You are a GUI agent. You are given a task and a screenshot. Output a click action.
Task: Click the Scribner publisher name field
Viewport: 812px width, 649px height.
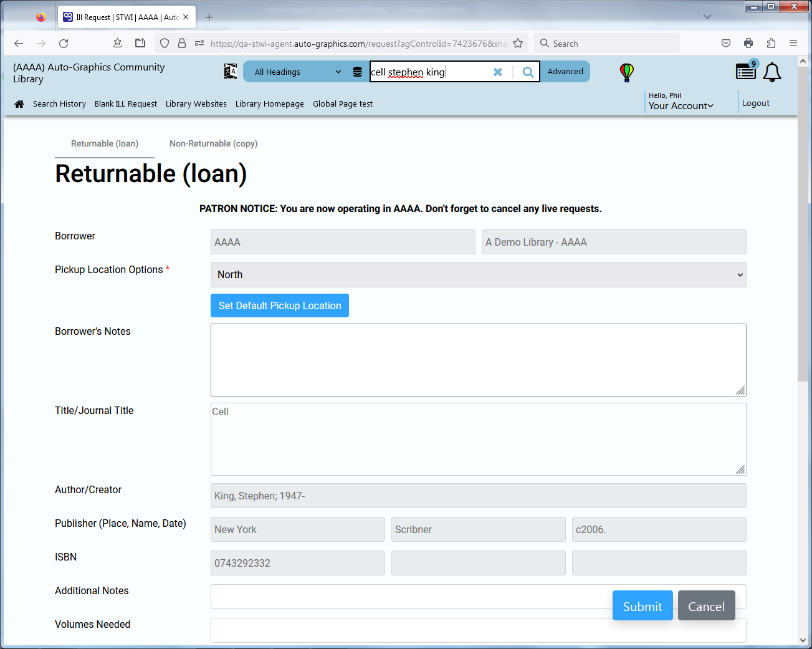pyautogui.click(x=479, y=529)
